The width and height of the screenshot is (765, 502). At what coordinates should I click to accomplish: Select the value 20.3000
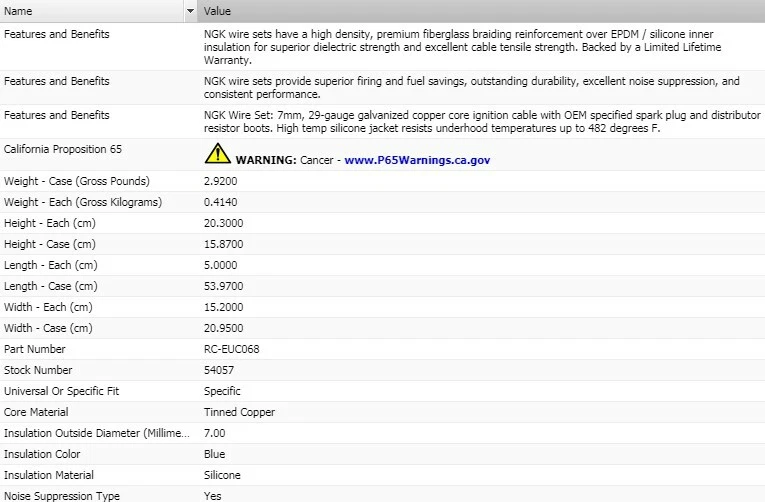click(223, 223)
